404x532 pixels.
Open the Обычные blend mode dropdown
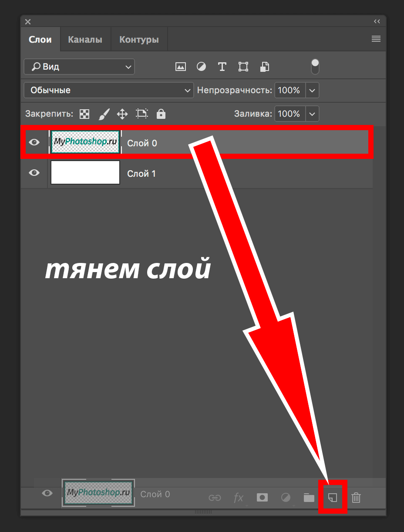point(108,90)
